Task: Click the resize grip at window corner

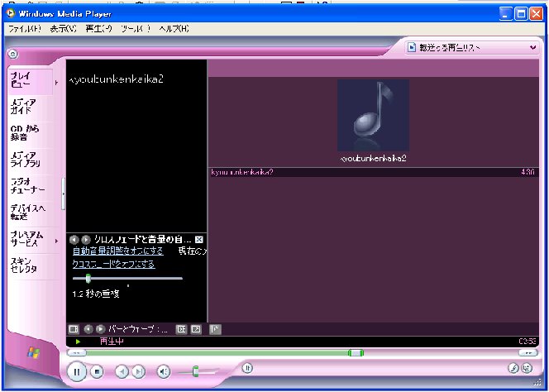Action: click(537, 382)
